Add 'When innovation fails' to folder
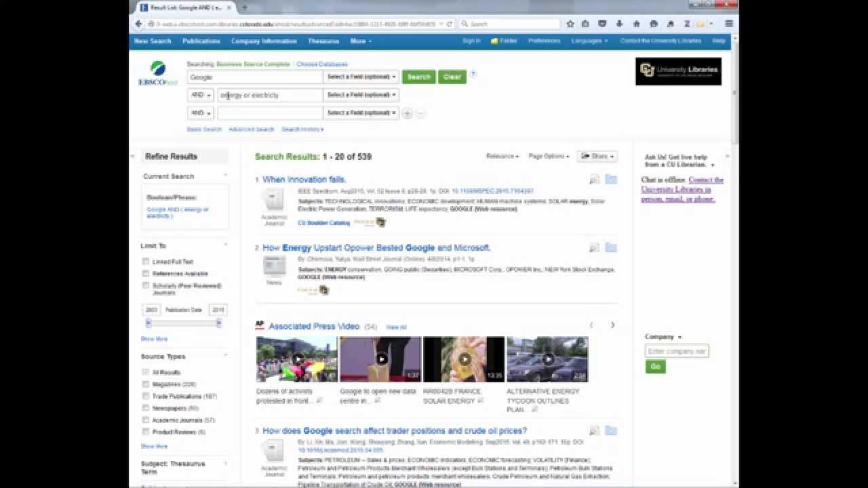The width and height of the screenshot is (868, 488). (x=611, y=180)
